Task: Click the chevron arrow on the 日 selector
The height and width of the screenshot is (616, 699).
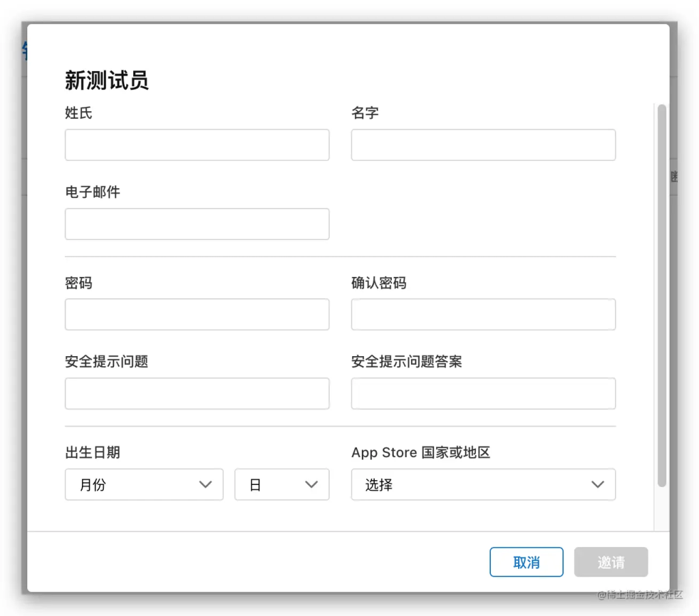Action: point(311,484)
